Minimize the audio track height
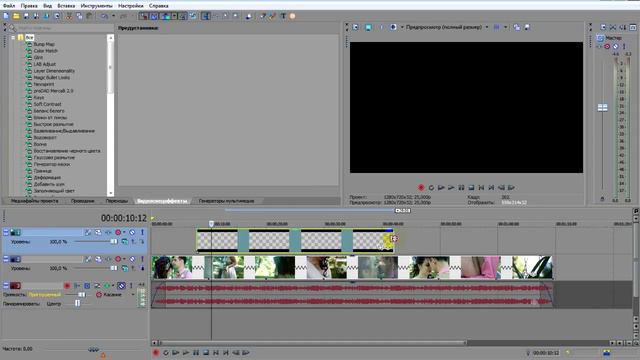 (x=6, y=285)
